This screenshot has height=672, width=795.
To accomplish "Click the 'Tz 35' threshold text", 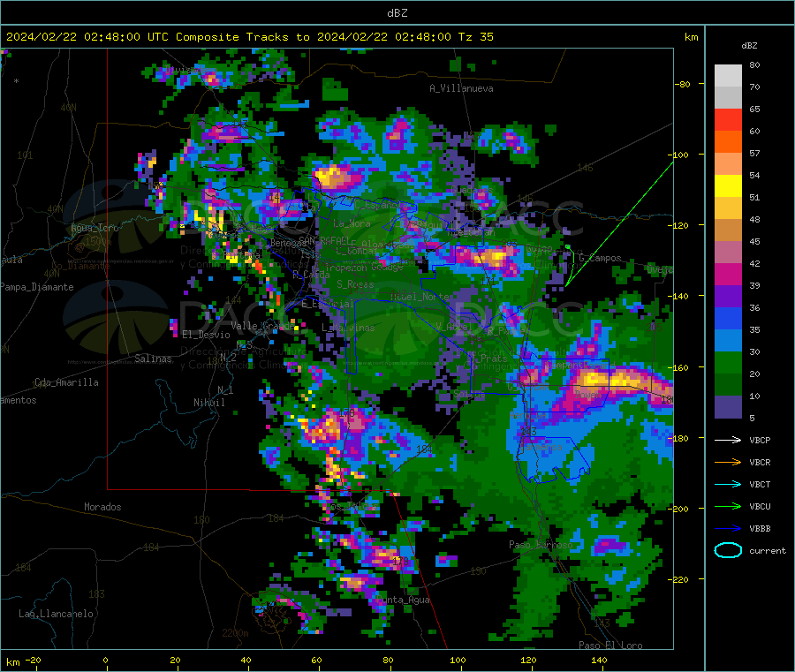I will click(476, 37).
